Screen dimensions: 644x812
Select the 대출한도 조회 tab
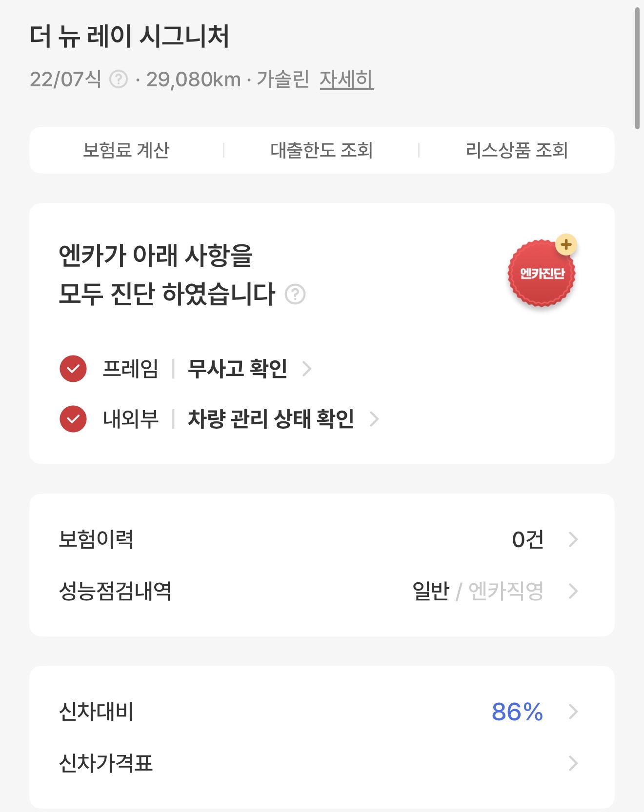[322, 150]
